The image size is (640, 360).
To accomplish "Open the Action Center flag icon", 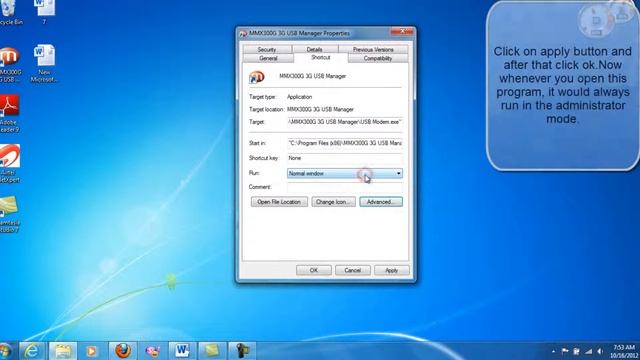I will [565, 351].
